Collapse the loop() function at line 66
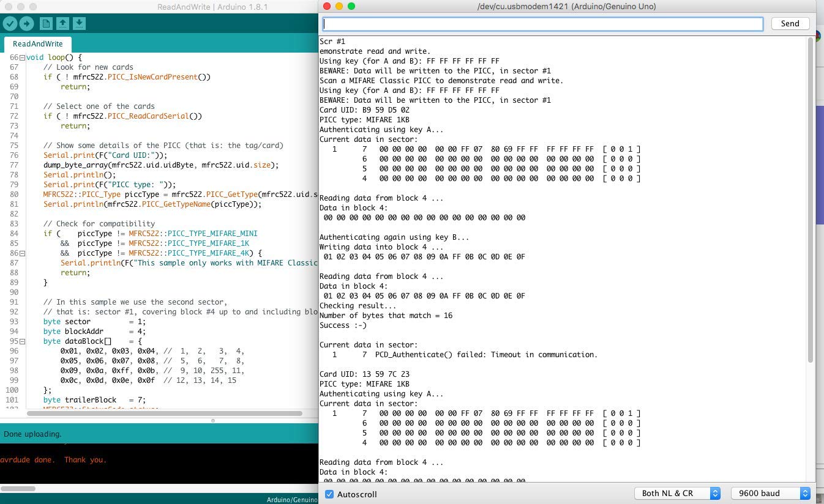This screenshot has height=504, width=824. 22,57
